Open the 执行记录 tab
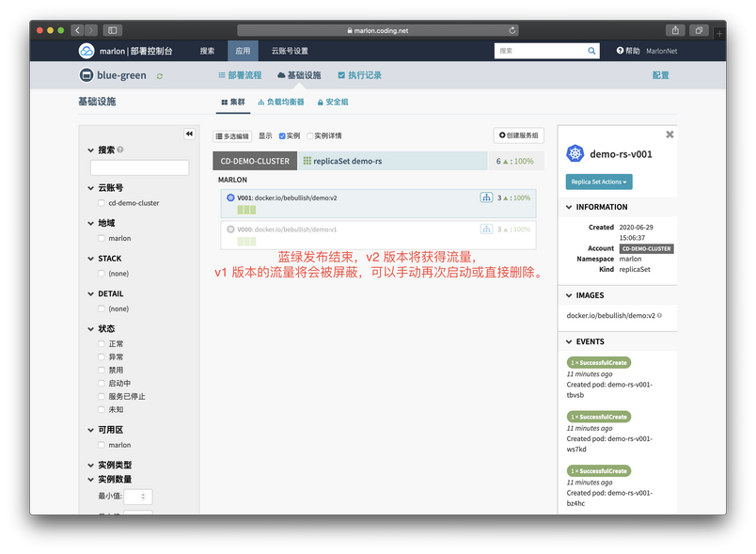Image resolution: width=756 pixels, height=554 pixels. coord(359,75)
